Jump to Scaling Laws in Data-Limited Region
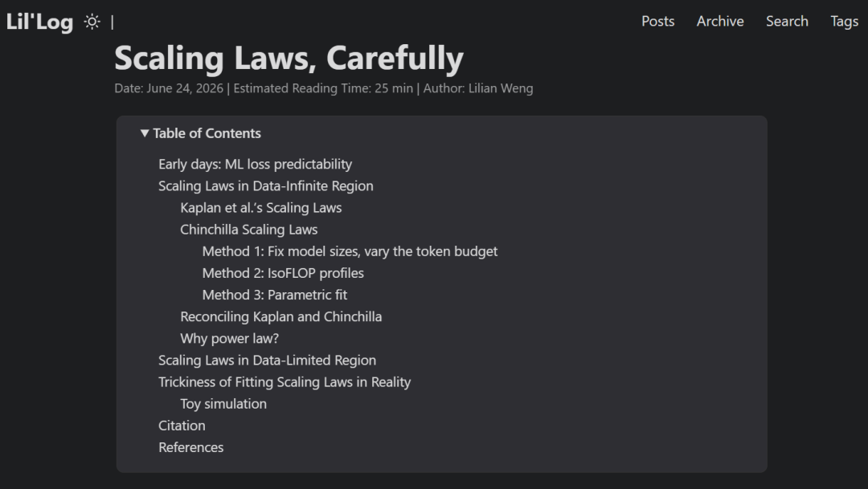The height and width of the screenshot is (489, 868). pos(267,360)
